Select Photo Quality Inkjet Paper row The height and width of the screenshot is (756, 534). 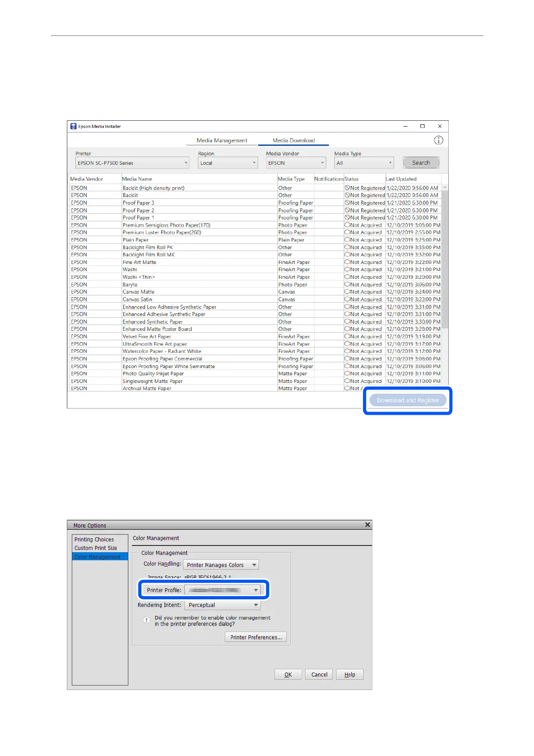click(255, 374)
